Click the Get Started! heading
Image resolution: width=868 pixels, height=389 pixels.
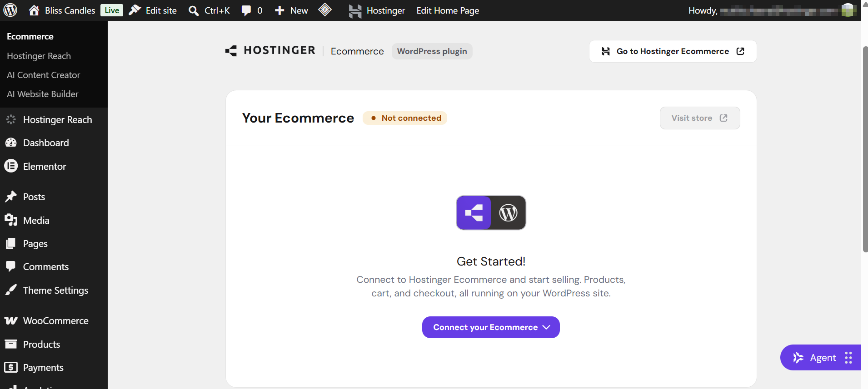tap(491, 261)
